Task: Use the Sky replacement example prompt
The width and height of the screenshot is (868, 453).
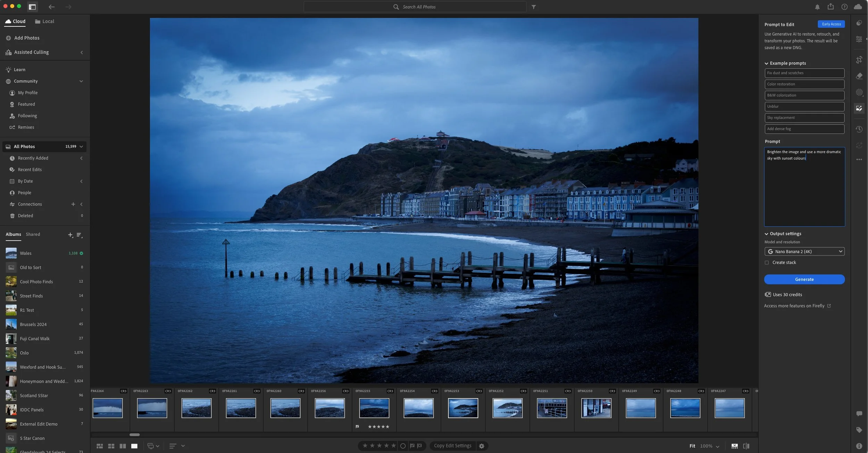Action: 804,118
